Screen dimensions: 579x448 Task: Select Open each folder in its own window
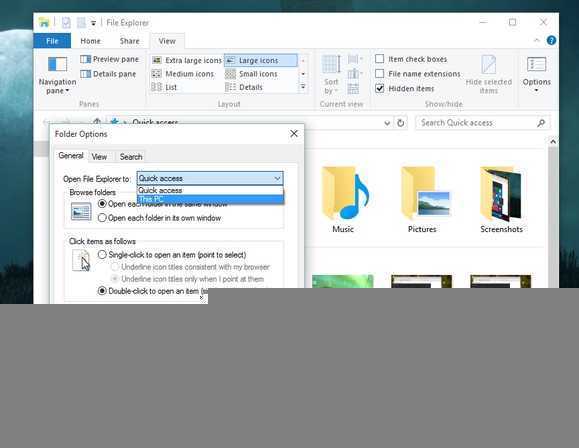pos(102,218)
